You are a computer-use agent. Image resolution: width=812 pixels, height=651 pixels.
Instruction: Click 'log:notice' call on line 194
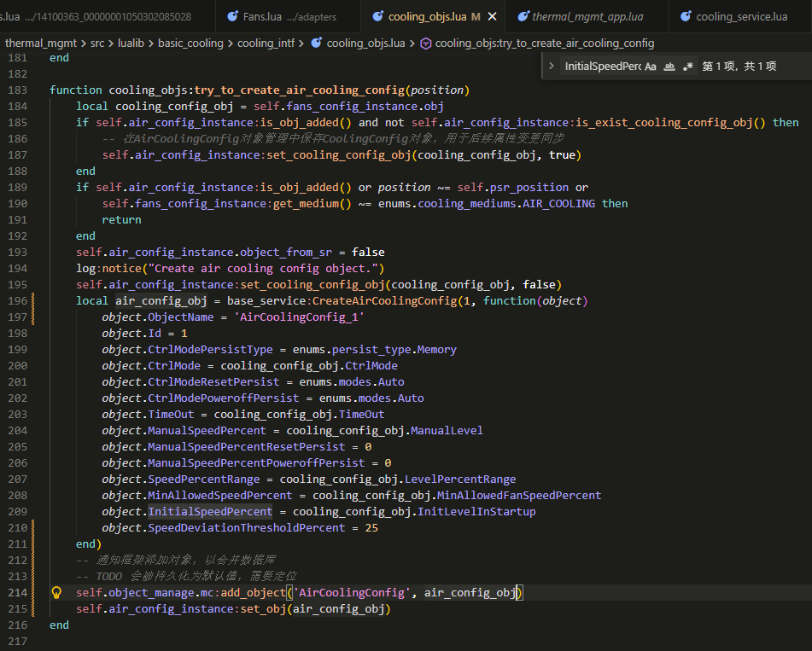click(x=108, y=269)
